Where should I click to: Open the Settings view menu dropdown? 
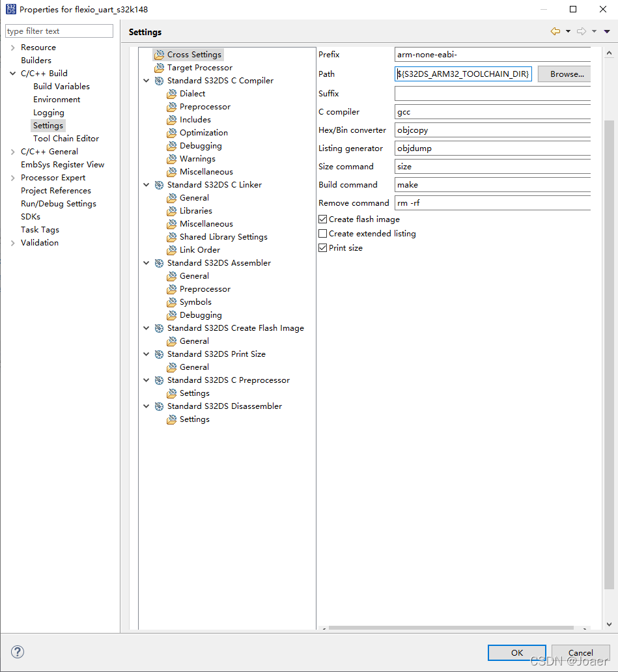[607, 31]
